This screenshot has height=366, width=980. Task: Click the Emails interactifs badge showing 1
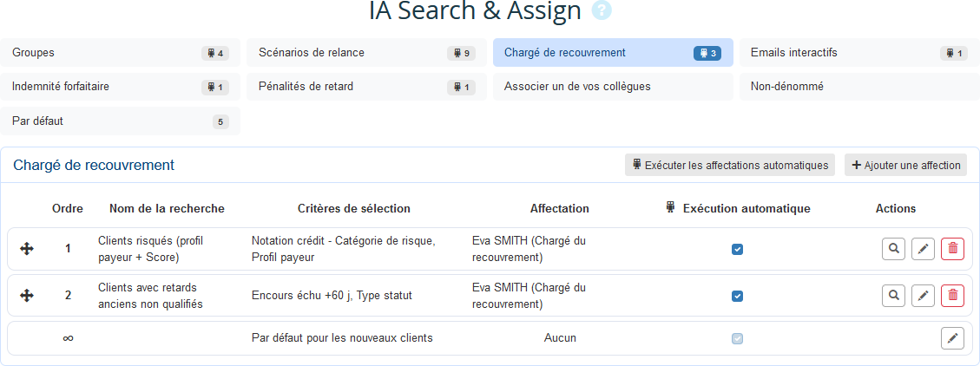pos(954,54)
